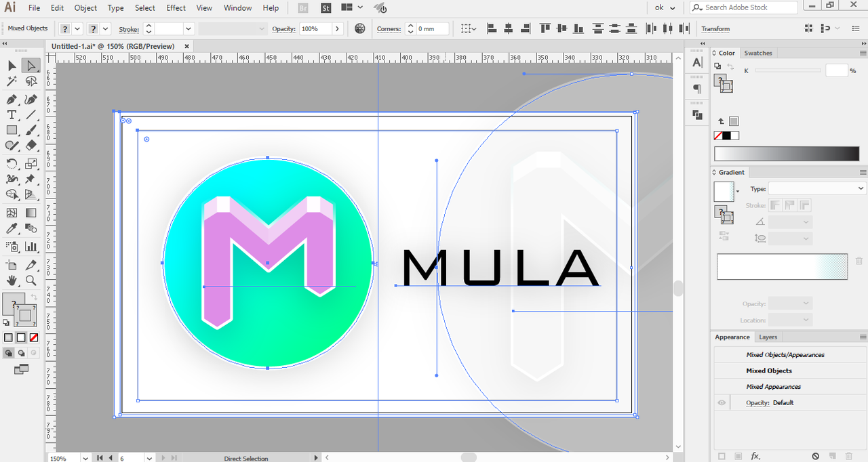Open the zoom level 150% dropdown

(85, 458)
